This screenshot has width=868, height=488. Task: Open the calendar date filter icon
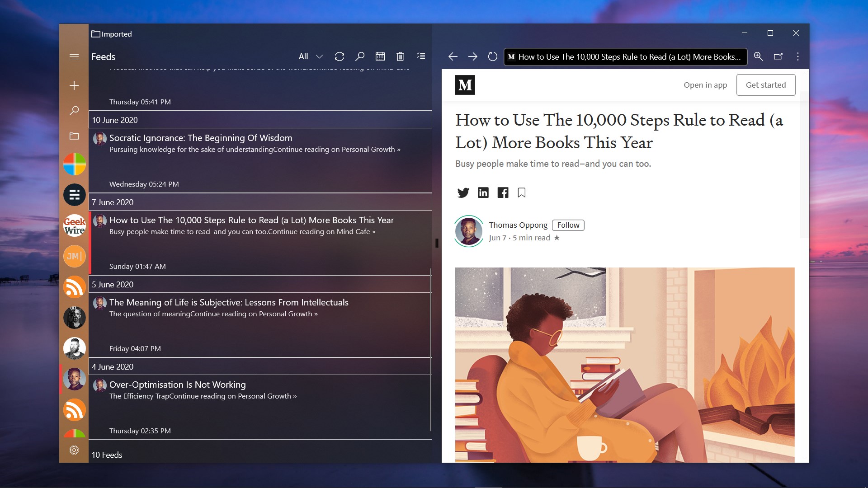point(380,56)
